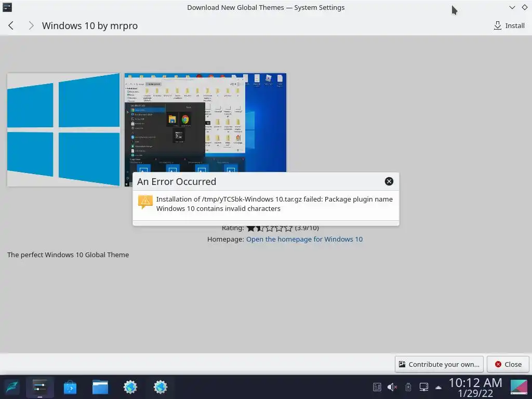The image size is (532, 399).
Task: Click the theme star rating
Action: coord(270,228)
